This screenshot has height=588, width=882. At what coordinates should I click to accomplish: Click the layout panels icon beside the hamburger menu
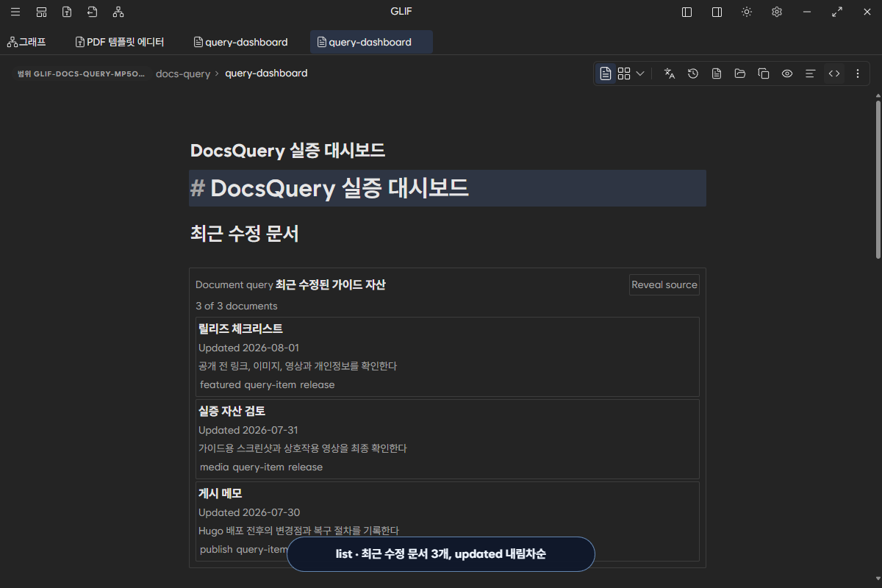[x=41, y=12]
